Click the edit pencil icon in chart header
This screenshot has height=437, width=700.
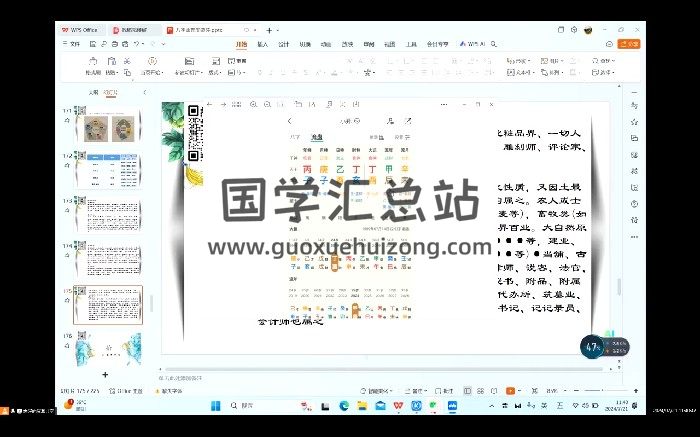coord(408,121)
